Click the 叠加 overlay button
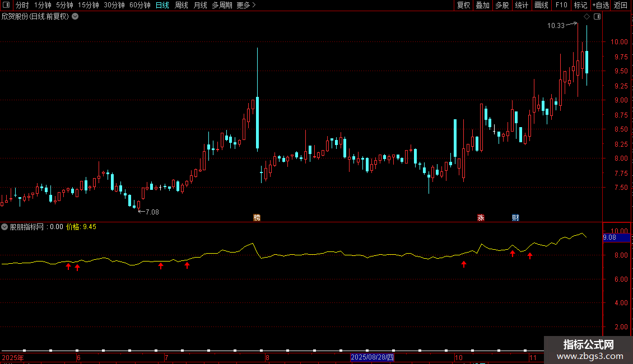The height and width of the screenshot is (364, 633). click(x=482, y=5)
